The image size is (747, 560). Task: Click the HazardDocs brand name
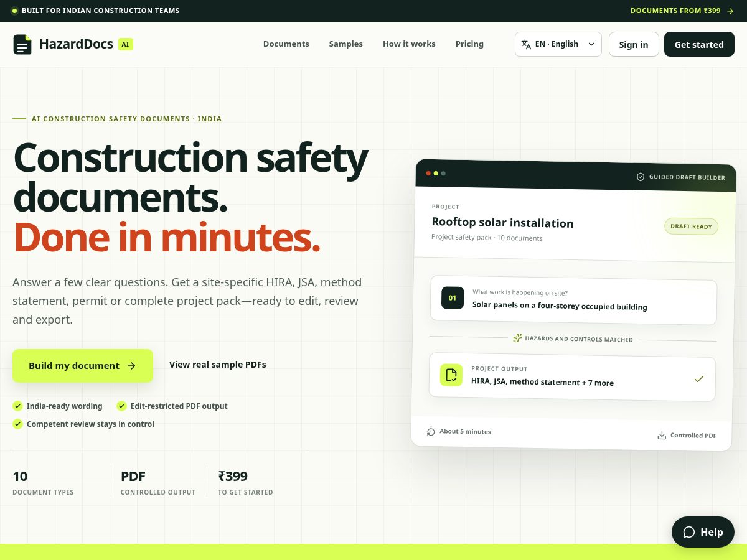point(76,44)
